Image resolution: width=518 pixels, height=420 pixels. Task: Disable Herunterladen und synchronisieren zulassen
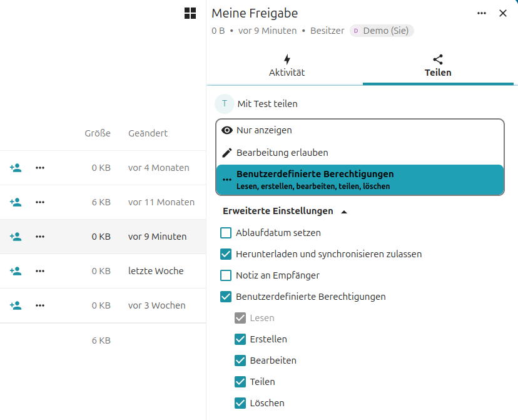pyautogui.click(x=226, y=254)
